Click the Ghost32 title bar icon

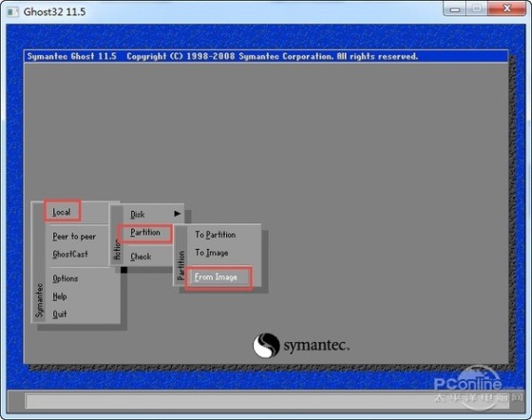pyautogui.click(x=12, y=11)
